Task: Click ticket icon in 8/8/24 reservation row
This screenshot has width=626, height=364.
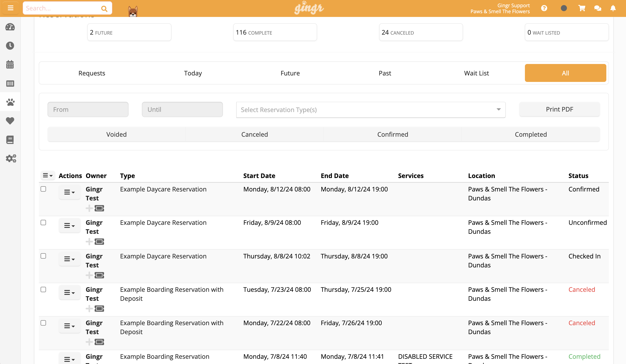Action: 99,275
